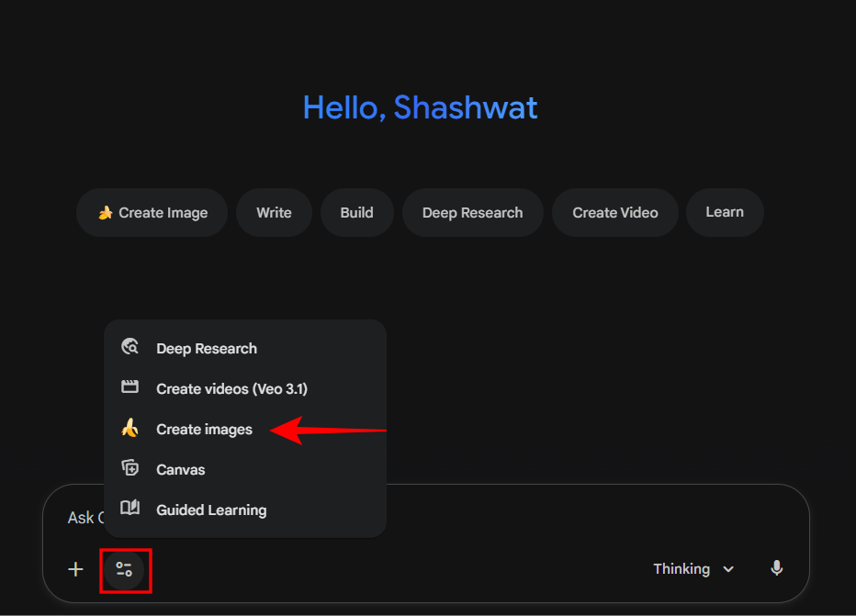856x616 pixels.
Task: Click the Canvas menu icon
Action: click(130, 469)
